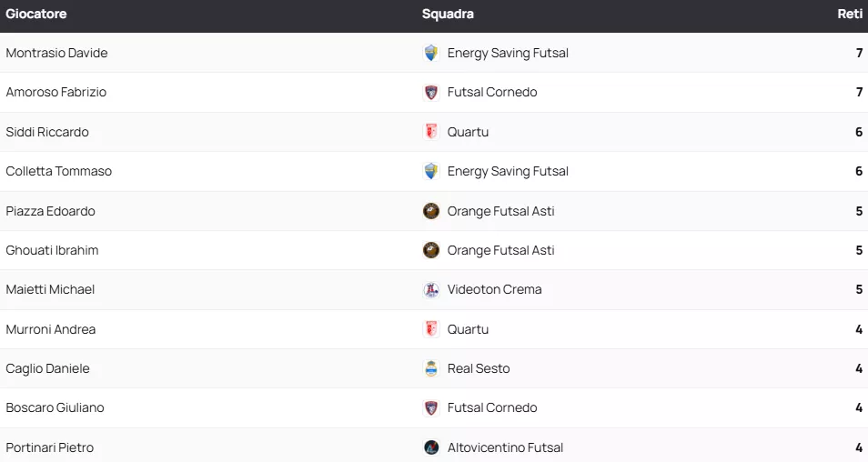This screenshot has width=868, height=462.
Task: Click Altovicentino Futsal logo icon
Action: click(431, 447)
